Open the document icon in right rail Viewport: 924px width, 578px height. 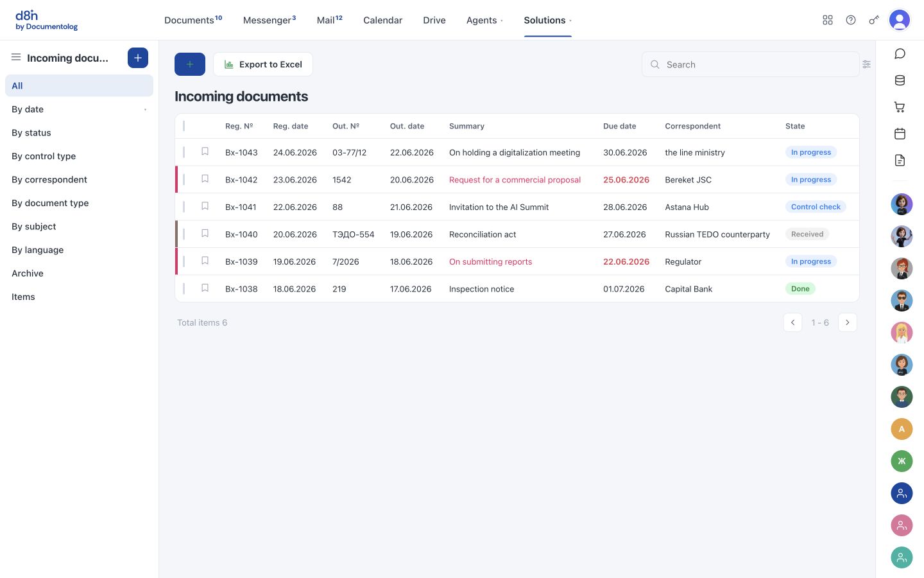[900, 161]
